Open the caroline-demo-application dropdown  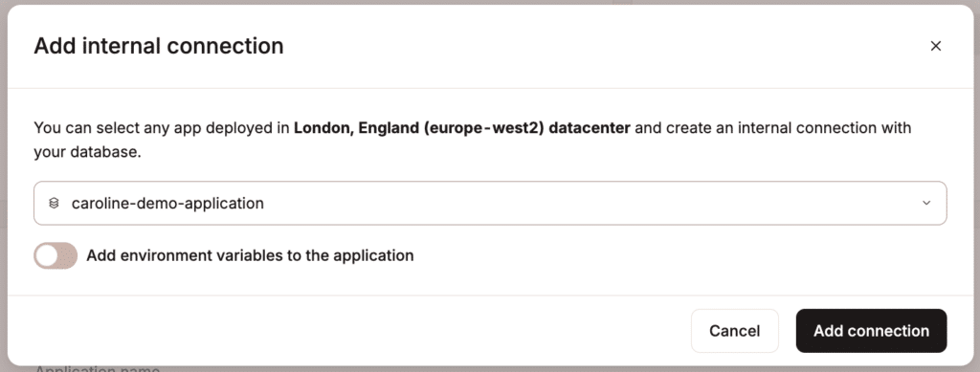point(490,203)
